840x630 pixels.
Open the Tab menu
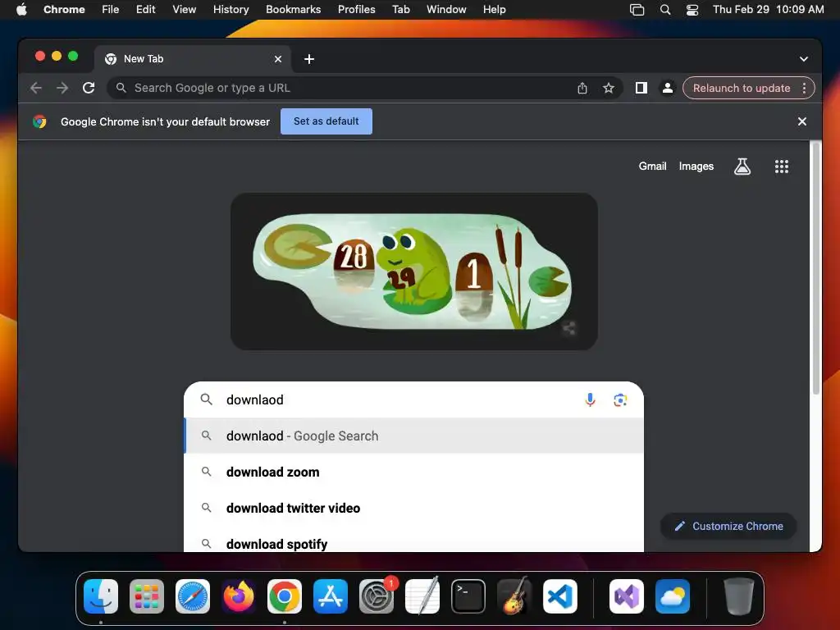[x=400, y=9]
